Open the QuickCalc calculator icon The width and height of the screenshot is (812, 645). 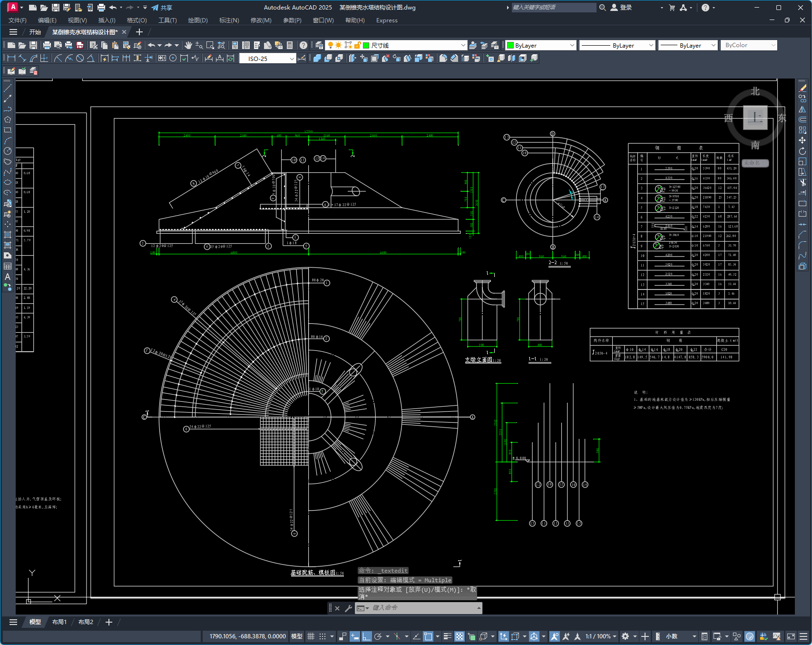290,45
